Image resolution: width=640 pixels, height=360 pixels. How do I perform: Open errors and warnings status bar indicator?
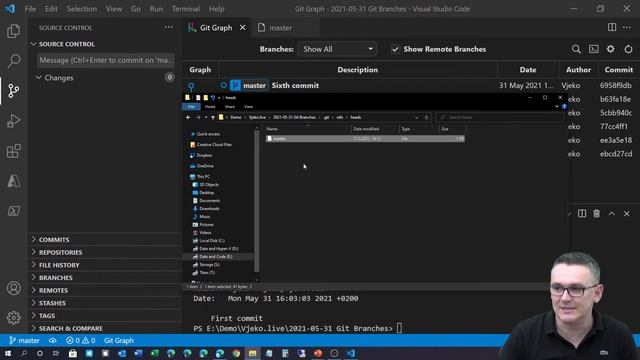click(80, 340)
